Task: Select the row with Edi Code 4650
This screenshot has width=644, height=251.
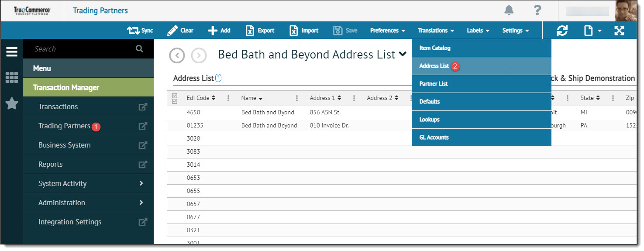Action: point(401,112)
